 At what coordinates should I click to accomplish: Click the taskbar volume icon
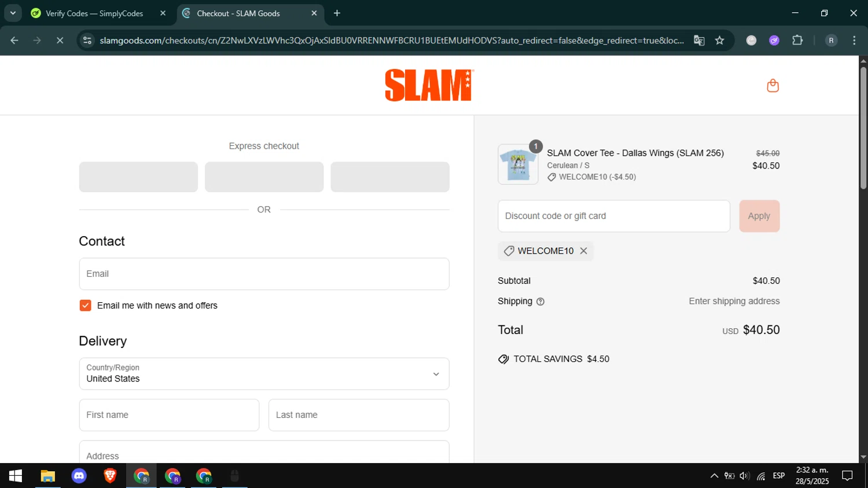[x=745, y=476]
